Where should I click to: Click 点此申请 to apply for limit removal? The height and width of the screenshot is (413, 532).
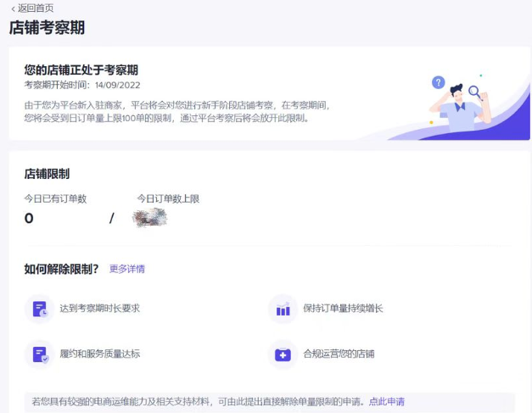[387, 401]
